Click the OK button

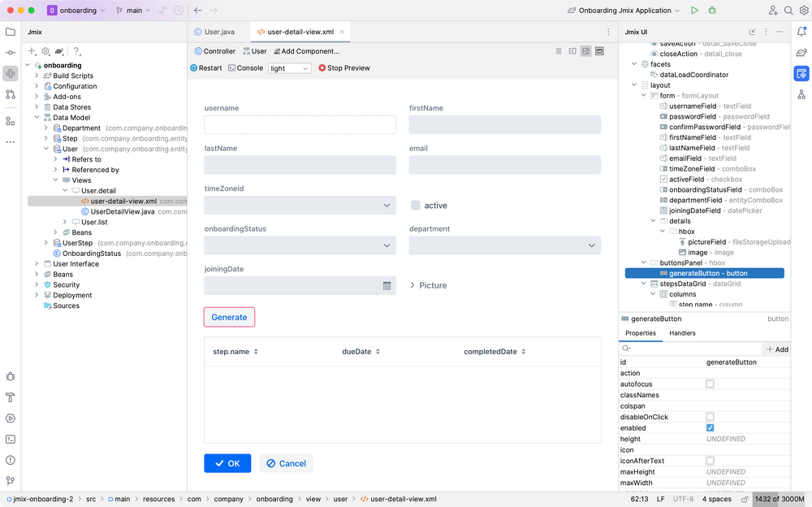pyautogui.click(x=227, y=463)
